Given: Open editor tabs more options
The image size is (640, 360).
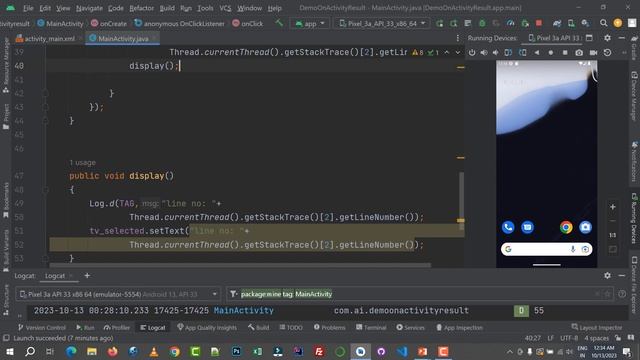Looking at the screenshot, I should (x=458, y=38).
